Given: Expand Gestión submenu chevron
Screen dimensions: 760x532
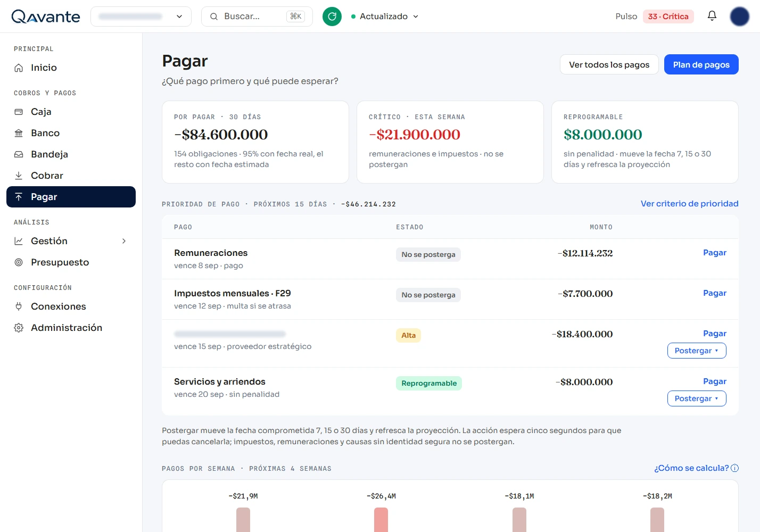Looking at the screenshot, I should coord(124,241).
